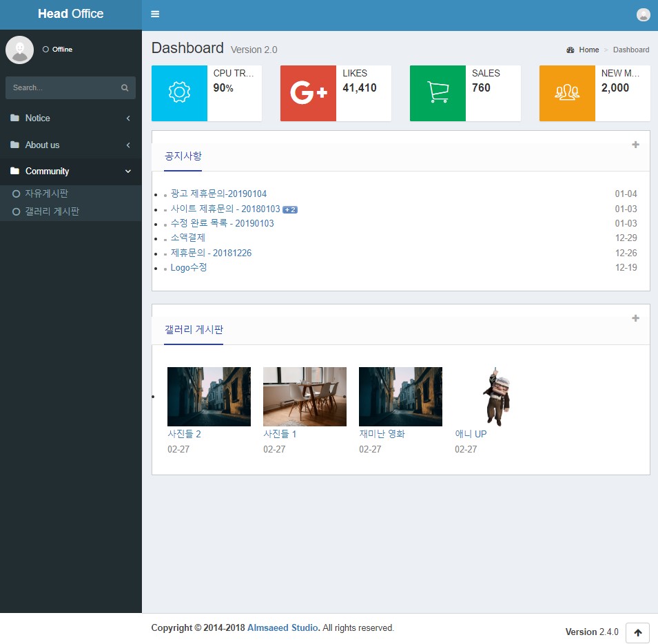Click the plus icon on the 공지사항 panel
The width and height of the screenshot is (658, 644).
[635, 145]
